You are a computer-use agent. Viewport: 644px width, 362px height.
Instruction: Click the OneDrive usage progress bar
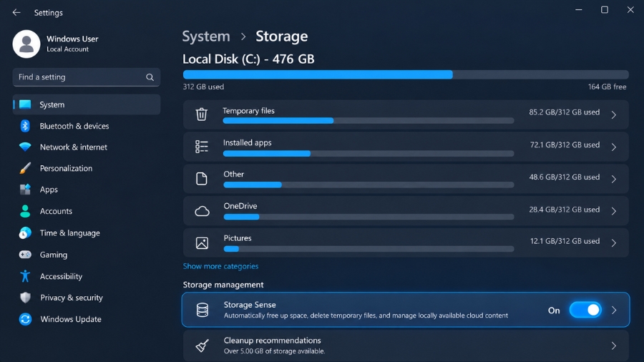click(369, 217)
